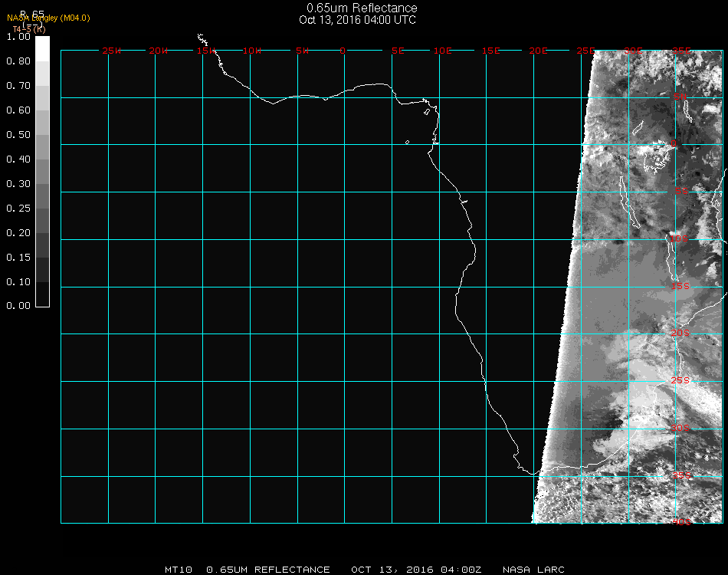Click the NASA LARC footer text
This screenshot has width=728, height=575.
[x=533, y=570]
